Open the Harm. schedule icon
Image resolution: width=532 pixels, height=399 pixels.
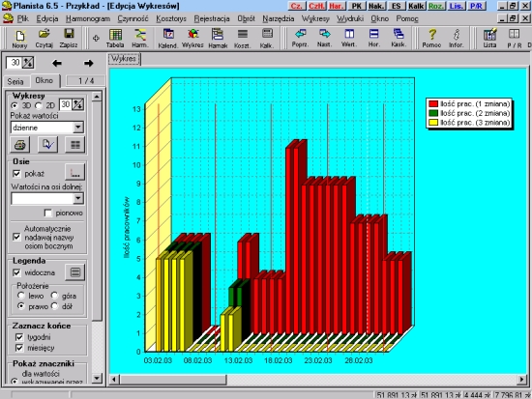140,39
